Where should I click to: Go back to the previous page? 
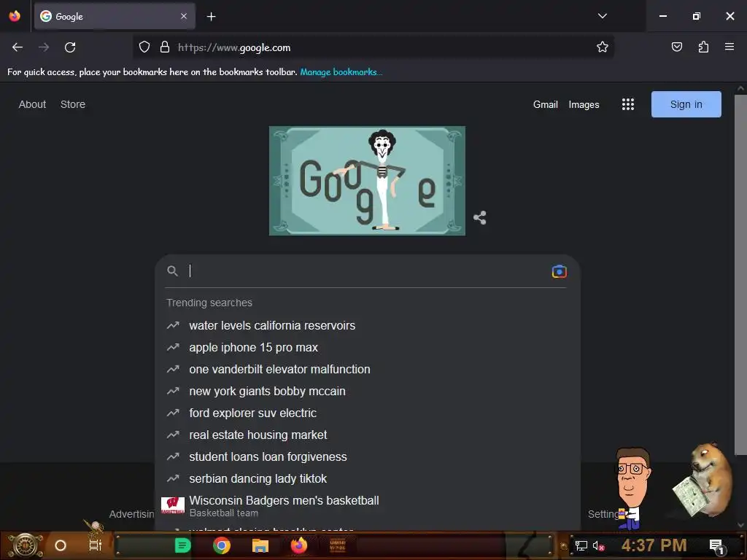18,47
